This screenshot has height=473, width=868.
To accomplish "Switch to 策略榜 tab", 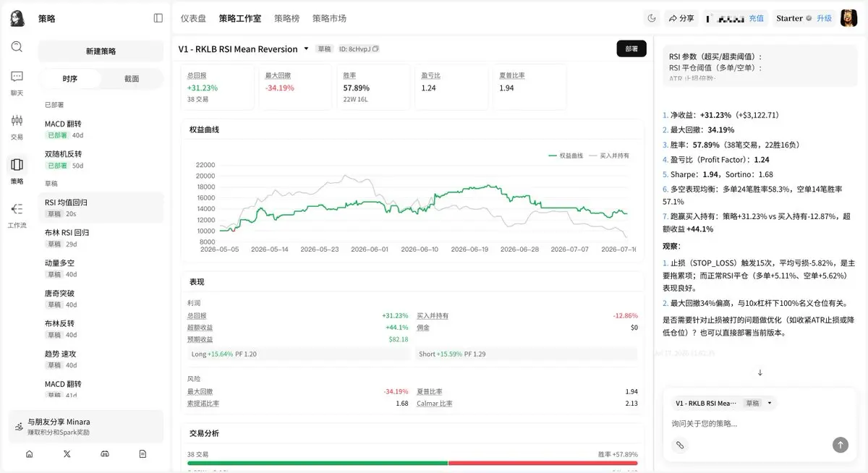I will (x=287, y=18).
